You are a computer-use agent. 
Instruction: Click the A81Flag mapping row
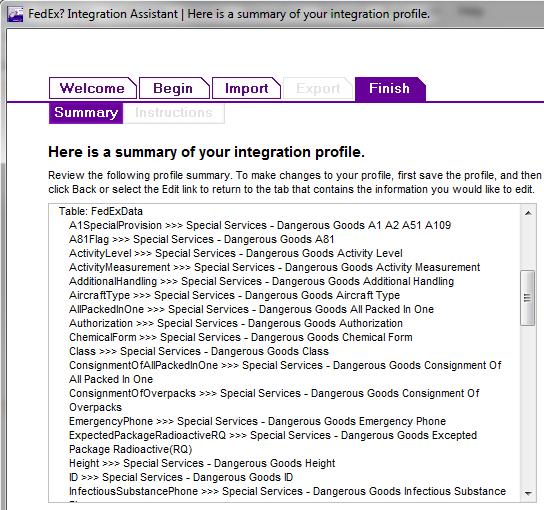click(202, 239)
